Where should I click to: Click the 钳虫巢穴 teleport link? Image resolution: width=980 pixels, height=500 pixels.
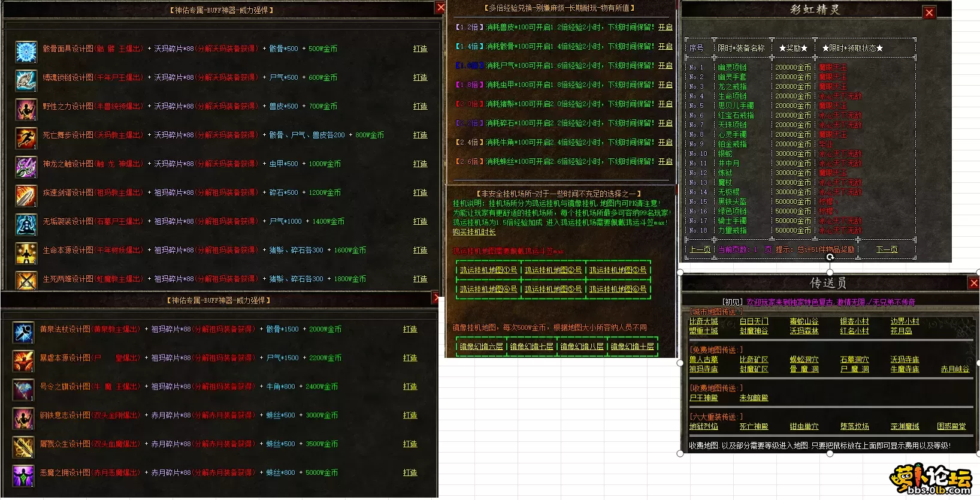pyautogui.click(x=804, y=427)
